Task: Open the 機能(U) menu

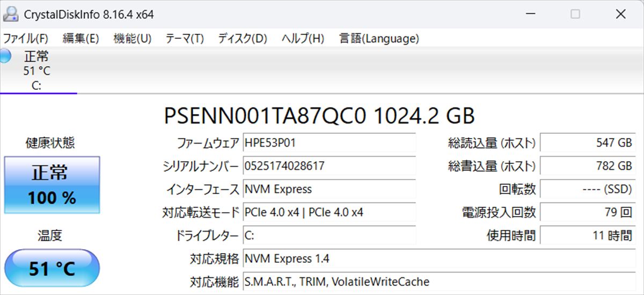Action: pyautogui.click(x=132, y=39)
